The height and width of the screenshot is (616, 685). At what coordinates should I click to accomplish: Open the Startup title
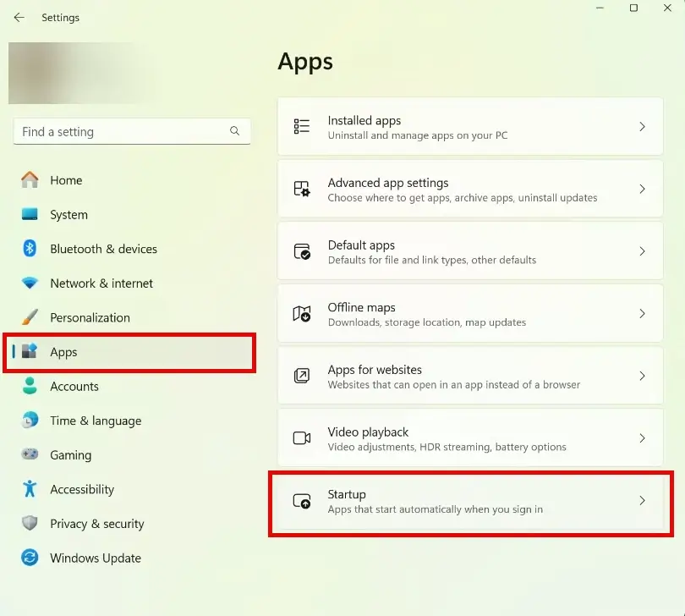(347, 494)
